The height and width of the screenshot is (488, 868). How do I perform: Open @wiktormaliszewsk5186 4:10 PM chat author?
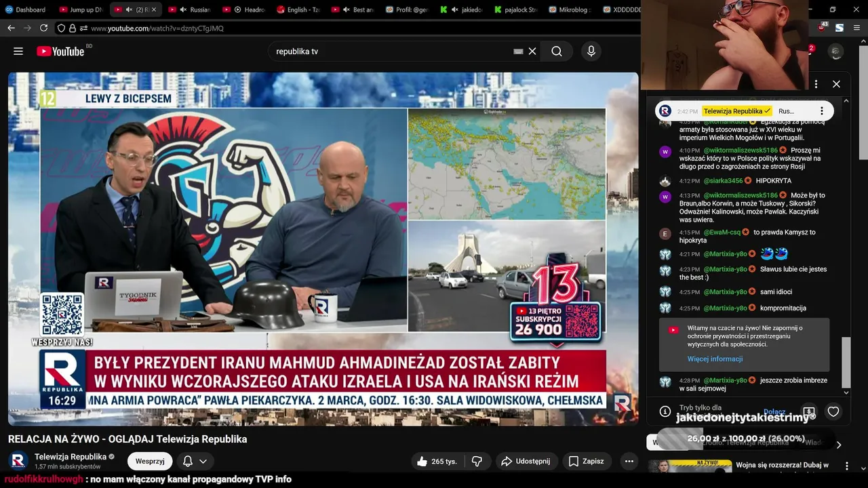(x=741, y=150)
